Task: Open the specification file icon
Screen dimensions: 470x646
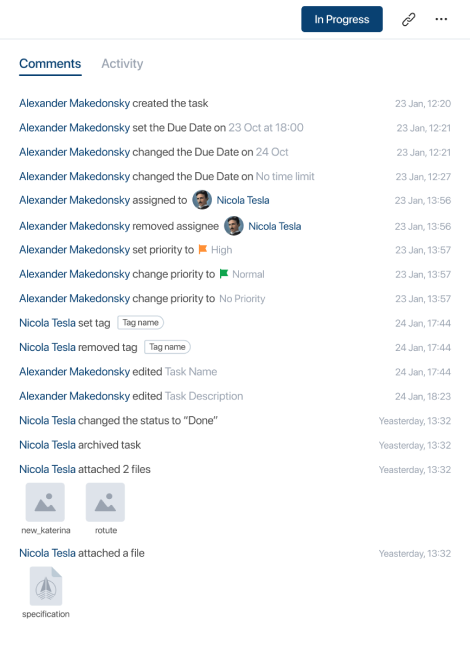Action: 46,586
